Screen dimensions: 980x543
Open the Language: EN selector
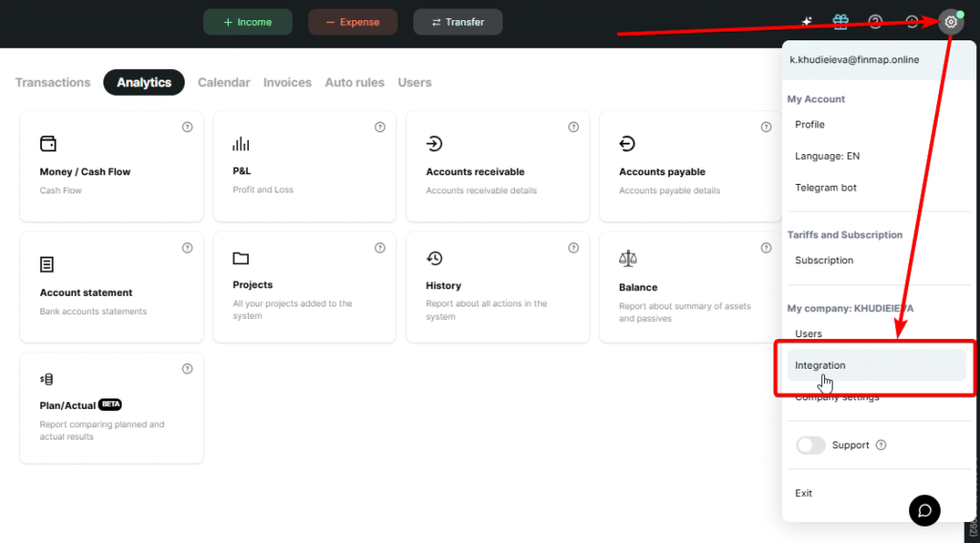pos(827,156)
